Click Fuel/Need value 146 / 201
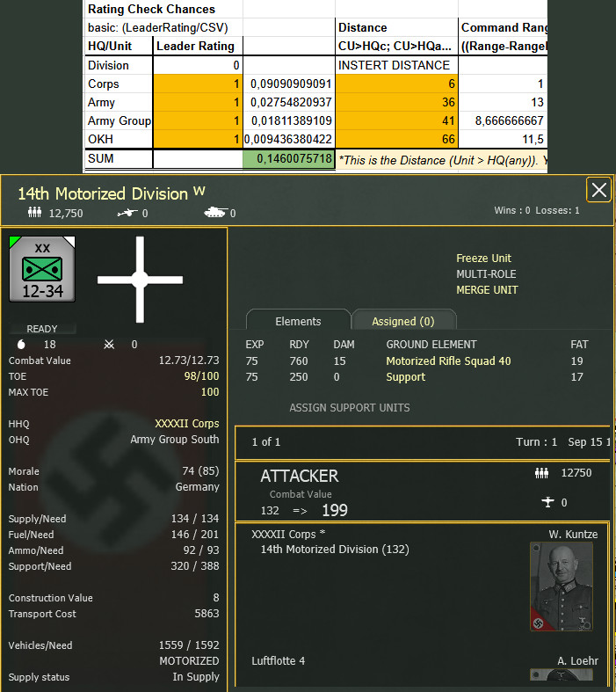This screenshot has height=692, width=616. [195, 535]
